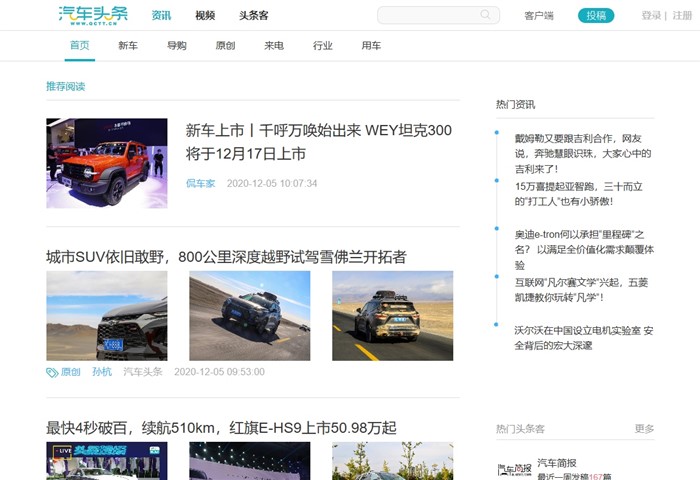Open the 头条客 top navigation item

point(254,16)
